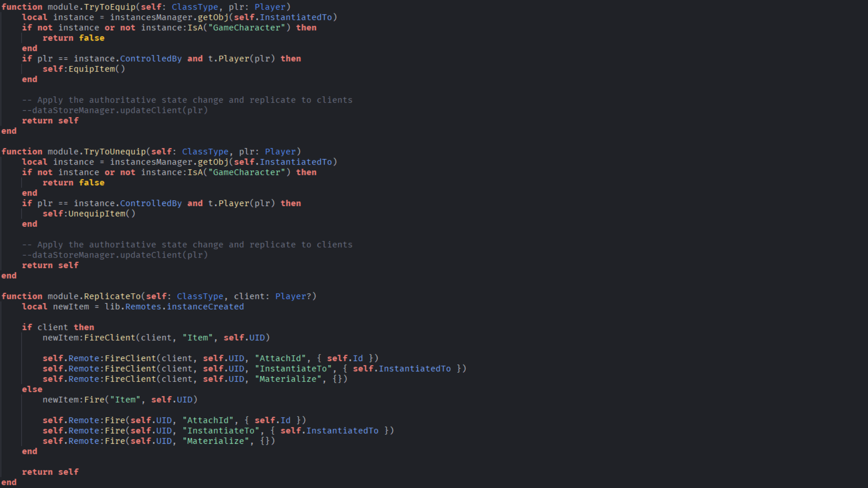Click the commented dataStoreManager.updateClient line in TryToEquip
The height and width of the screenshot is (488, 868).
(x=115, y=110)
